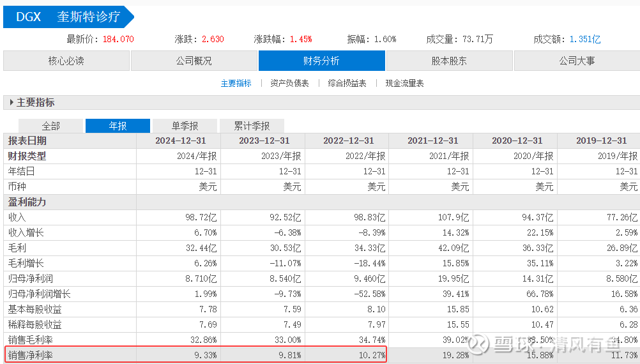Select the 全部 report filter tab

click(x=51, y=126)
